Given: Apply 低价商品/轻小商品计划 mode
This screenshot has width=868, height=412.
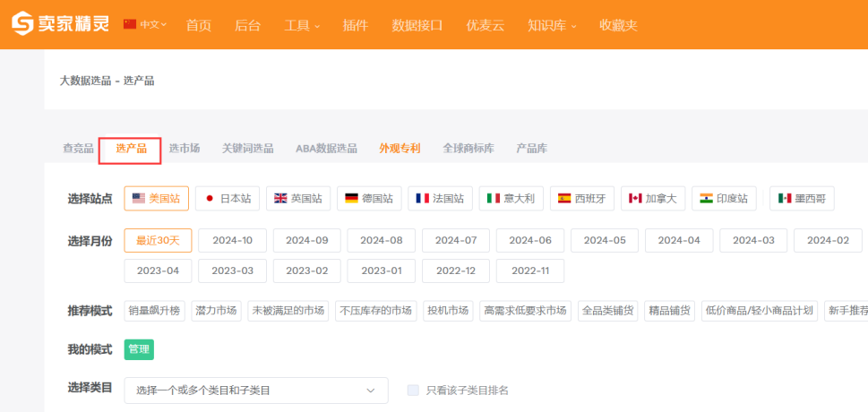Looking at the screenshot, I should click(760, 311).
